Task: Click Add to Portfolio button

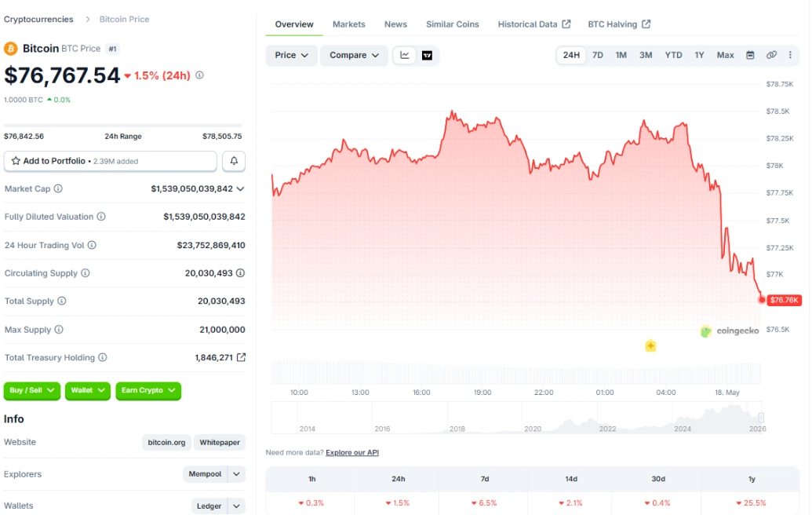Action: tap(111, 161)
